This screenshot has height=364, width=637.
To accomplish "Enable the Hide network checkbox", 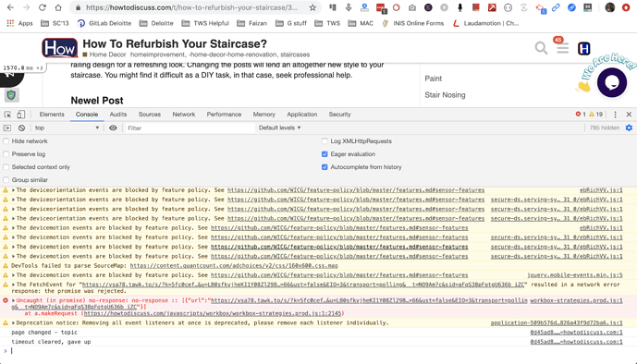I will pos(6,141).
